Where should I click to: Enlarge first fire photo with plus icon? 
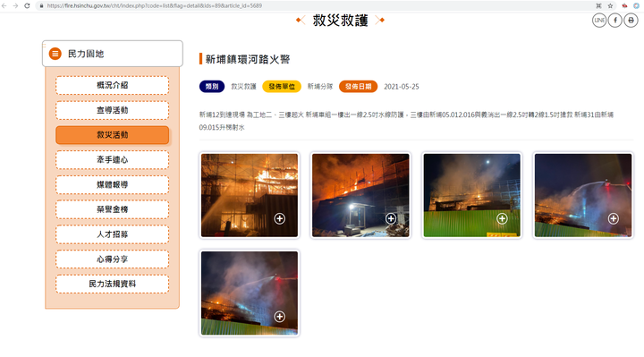280,218
